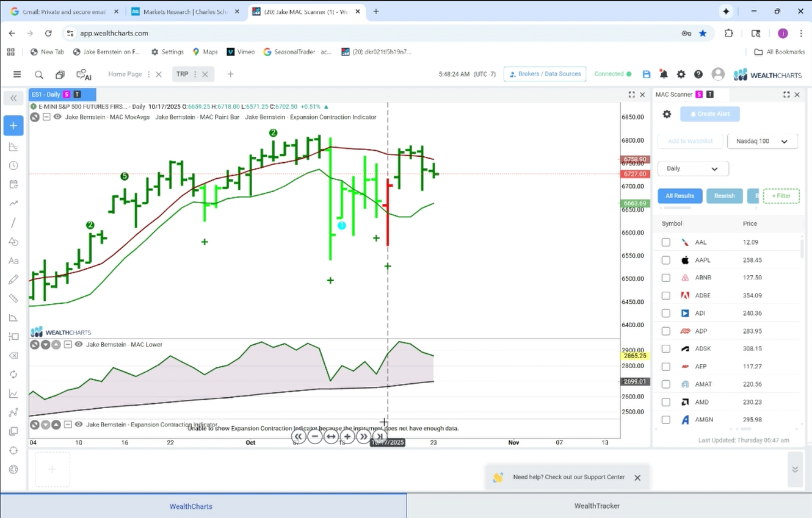Open the Daily timeframe dropdown
This screenshot has height=518, width=812.
693,168
